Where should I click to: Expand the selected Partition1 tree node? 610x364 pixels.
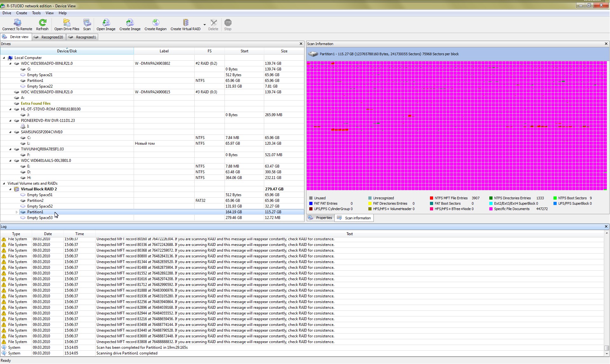tap(17, 212)
